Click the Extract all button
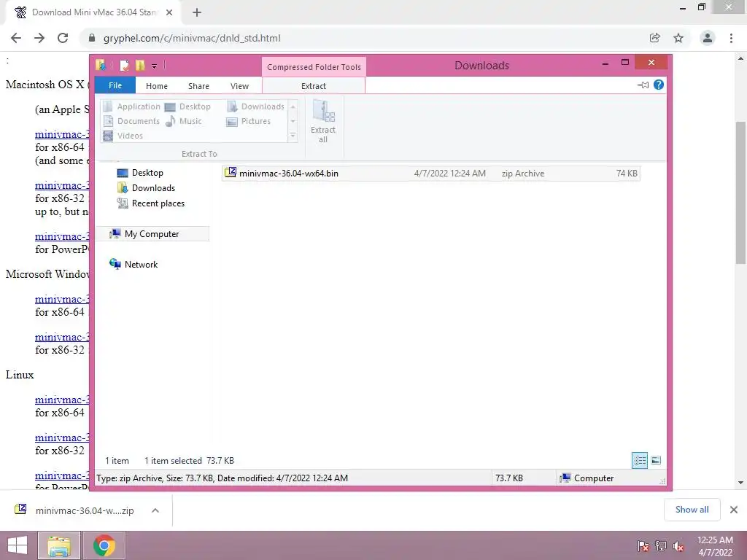The image size is (747, 560). coord(323,122)
